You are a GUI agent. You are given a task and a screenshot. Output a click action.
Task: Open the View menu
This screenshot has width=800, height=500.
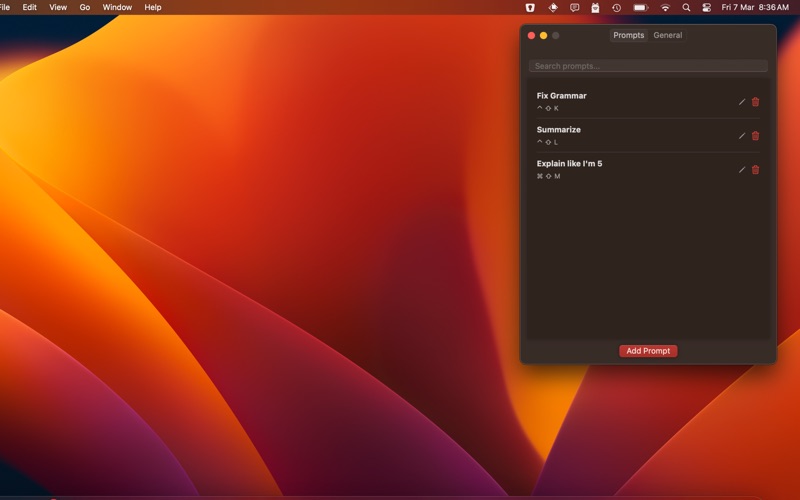(x=58, y=7)
